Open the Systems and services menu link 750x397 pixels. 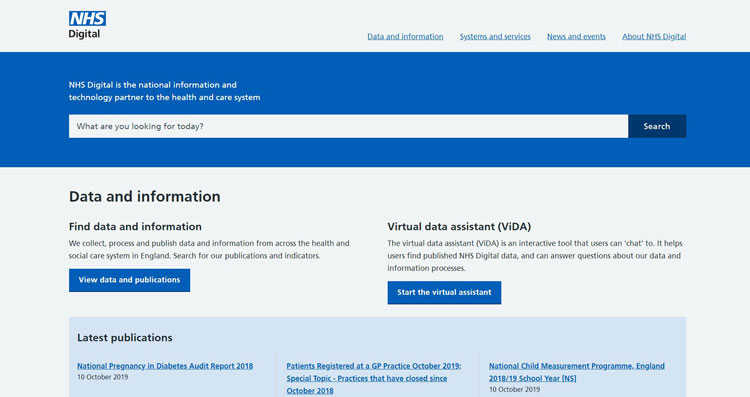click(x=495, y=36)
